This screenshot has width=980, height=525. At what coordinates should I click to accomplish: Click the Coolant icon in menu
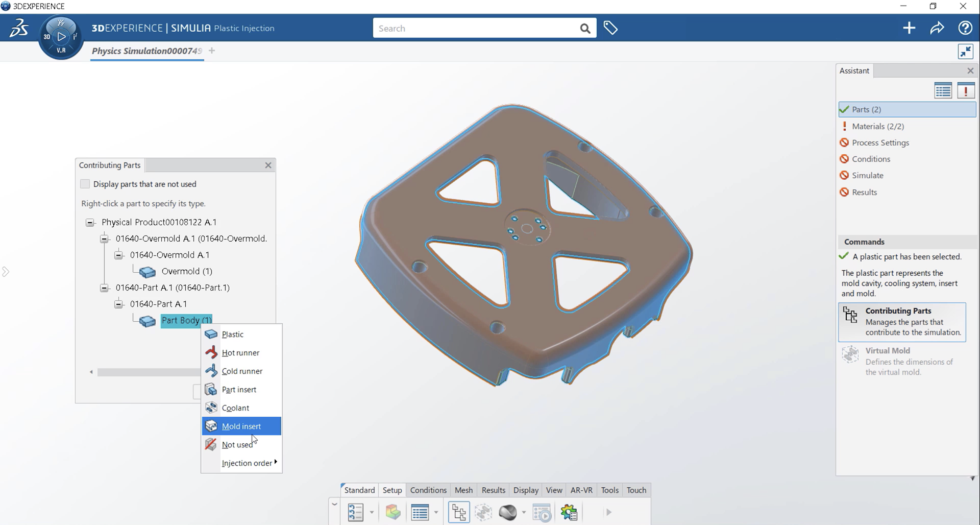point(211,408)
